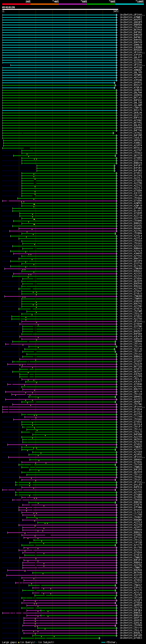Select label UniRef100_A7PIP1
The width and height of the screenshot is (146, 644).
coord(131,55)
